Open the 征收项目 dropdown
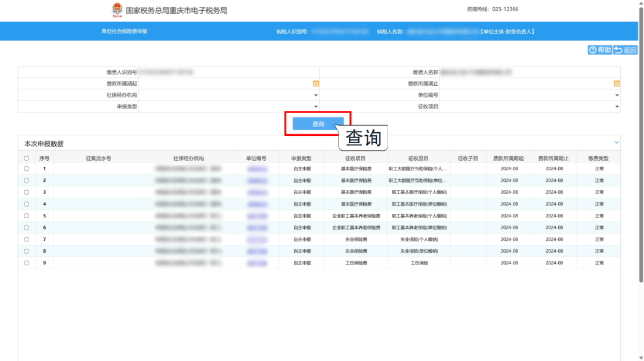644x361 pixels. (617, 107)
